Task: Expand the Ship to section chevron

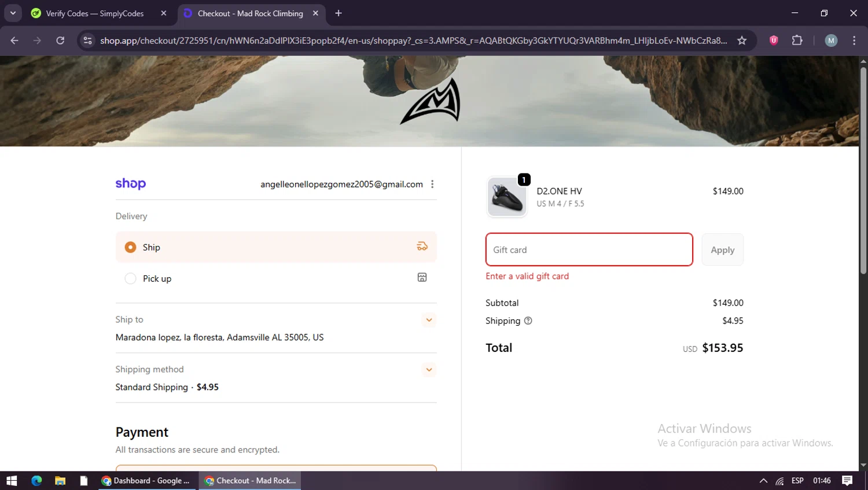Action: 429,320
